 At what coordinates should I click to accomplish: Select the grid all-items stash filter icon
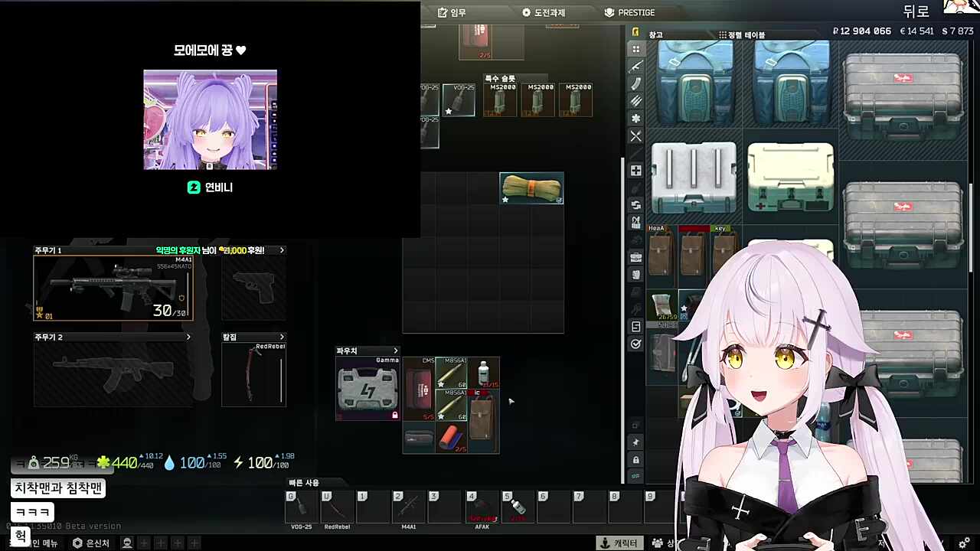point(635,49)
